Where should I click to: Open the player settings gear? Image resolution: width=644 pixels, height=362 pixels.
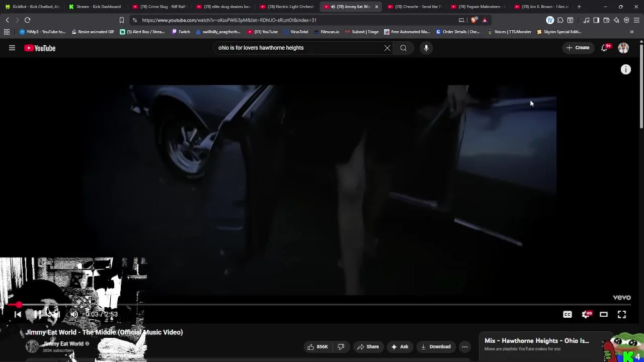point(586,314)
